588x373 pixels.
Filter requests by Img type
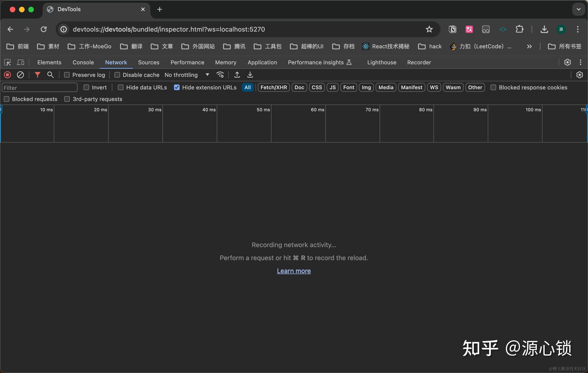point(366,88)
